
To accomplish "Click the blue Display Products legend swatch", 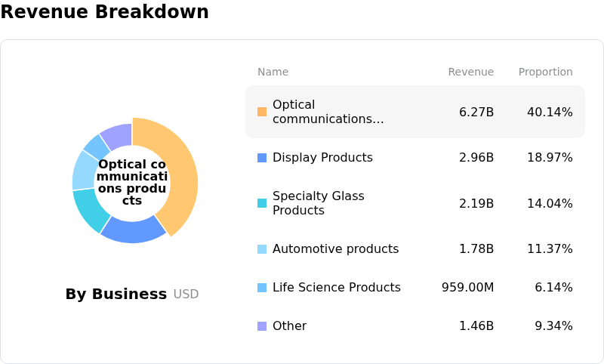I will 262,158.
